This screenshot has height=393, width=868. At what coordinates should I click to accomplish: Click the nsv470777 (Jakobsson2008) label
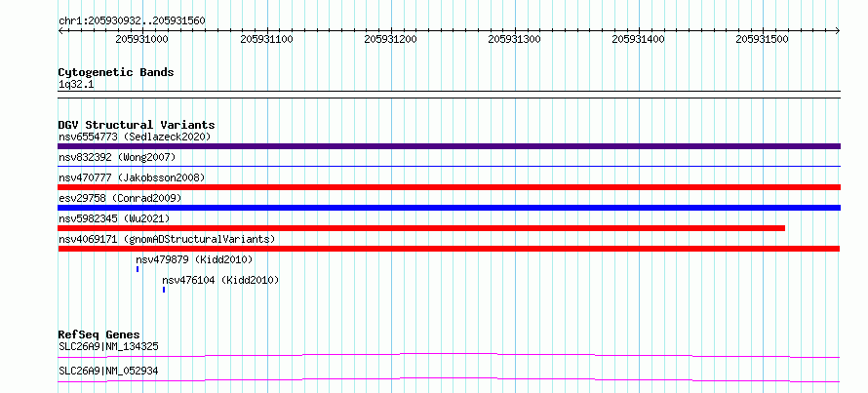pos(132,177)
